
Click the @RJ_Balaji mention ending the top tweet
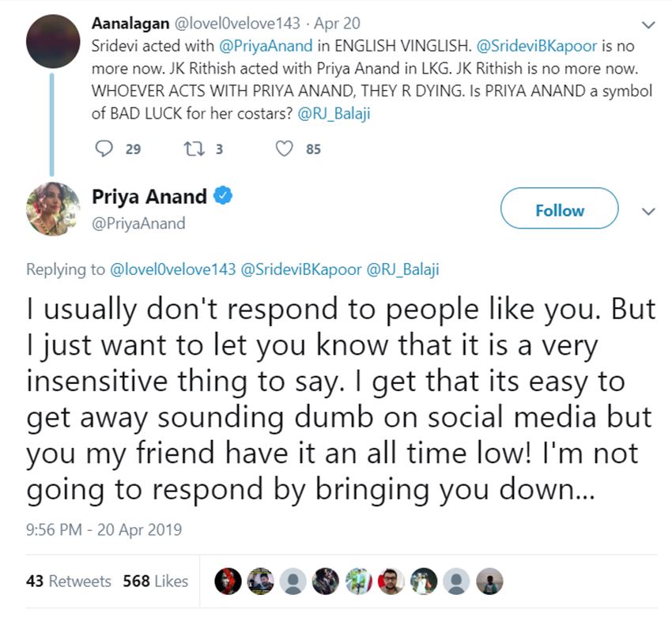tap(334, 113)
